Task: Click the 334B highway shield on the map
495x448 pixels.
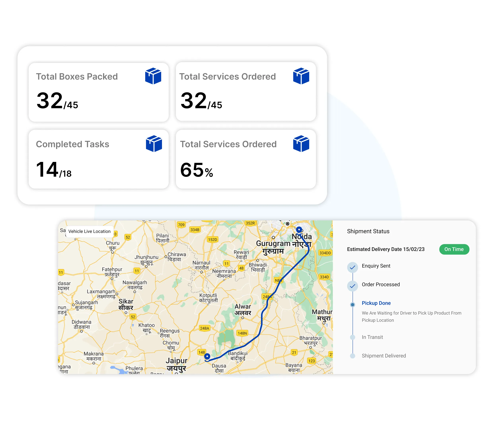Action: [x=195, y=230]
